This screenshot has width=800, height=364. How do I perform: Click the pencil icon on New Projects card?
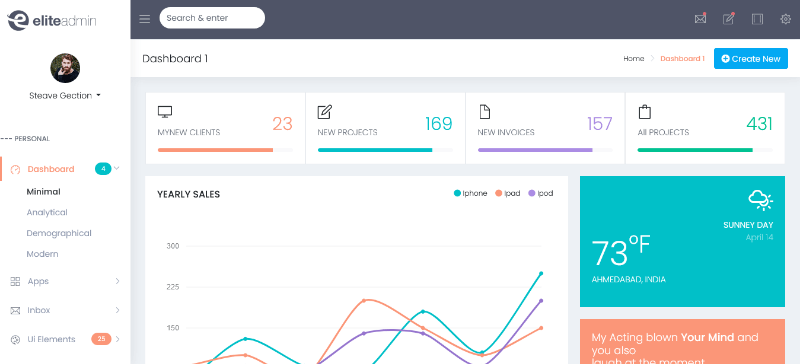click(324, 112)
